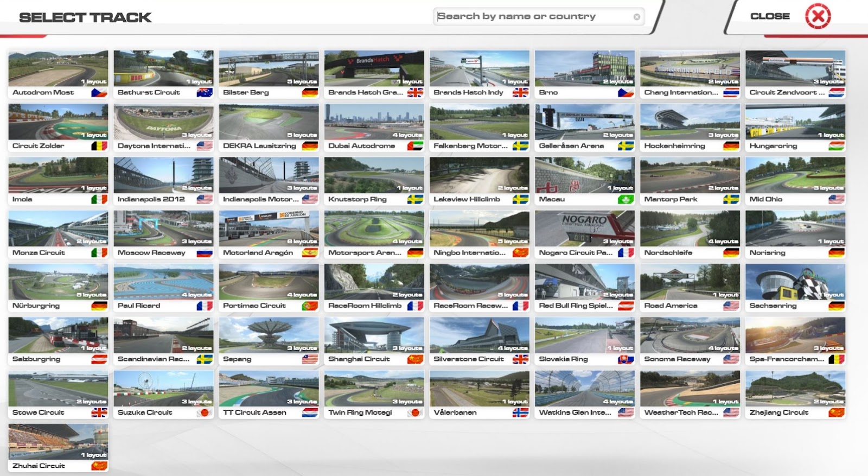Select the Indianapolis 2012 thumbnail
The height and width of the screenshot is (476, 868).
164,175
